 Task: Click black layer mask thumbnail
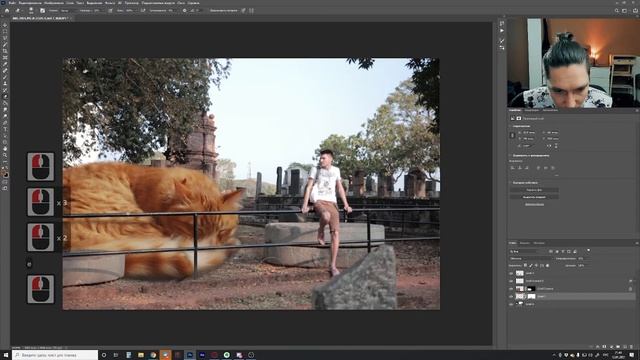[531, 289]
